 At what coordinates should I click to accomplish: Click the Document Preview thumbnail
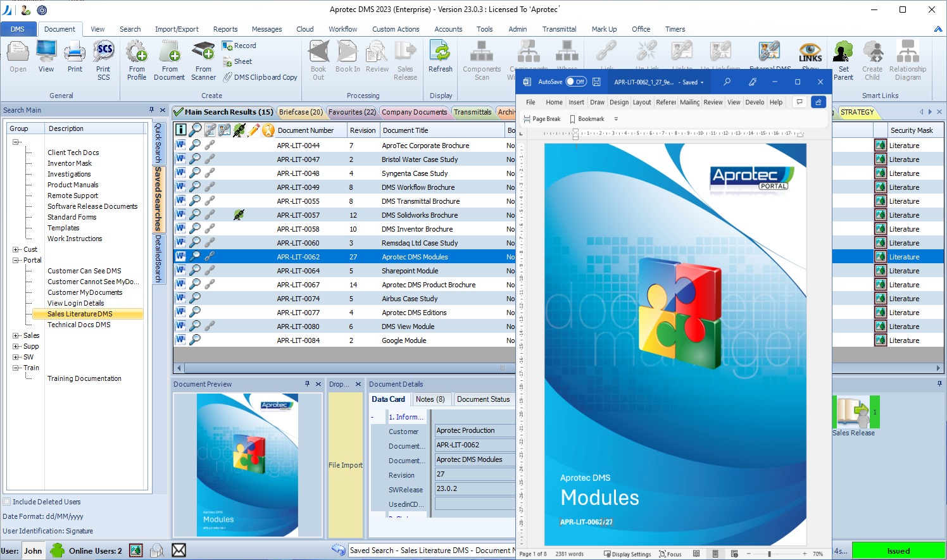click(248, 465)
